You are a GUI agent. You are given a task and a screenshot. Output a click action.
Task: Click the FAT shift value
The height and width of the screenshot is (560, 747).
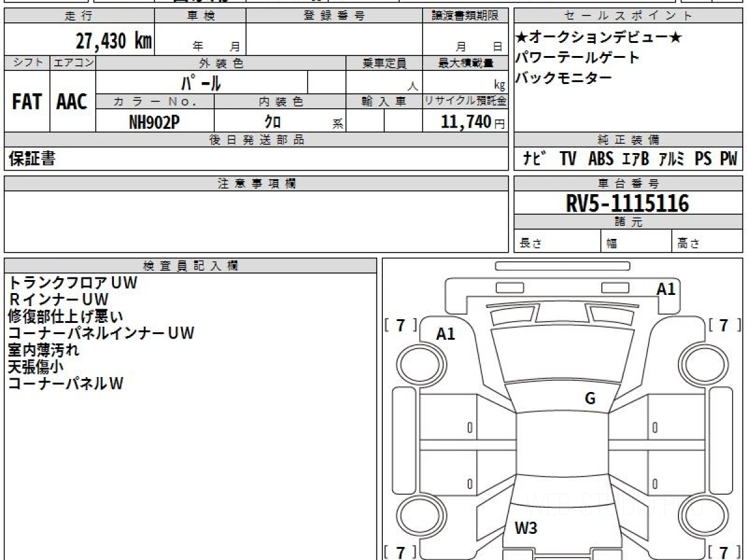click(27, 102)
